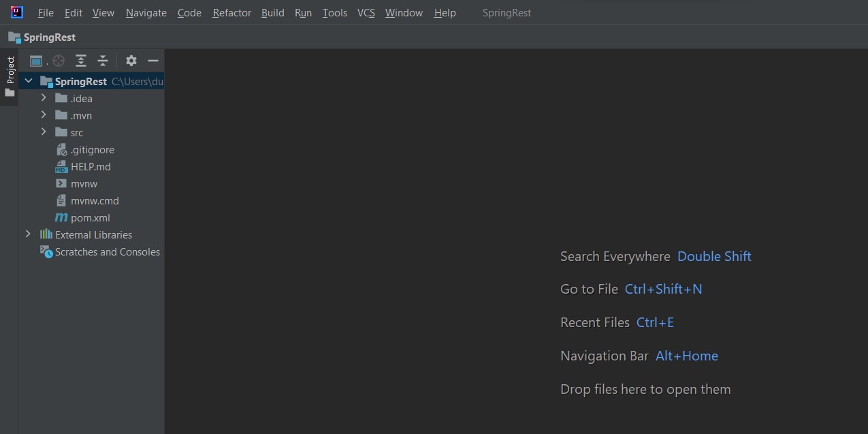The image size is (868, 434).
Task: Expand the src folder
Action: [44, 132]
